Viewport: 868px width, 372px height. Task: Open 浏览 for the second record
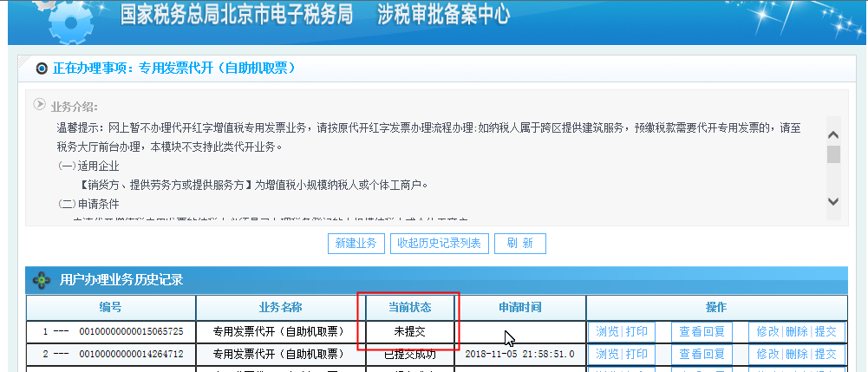(607, 354)
